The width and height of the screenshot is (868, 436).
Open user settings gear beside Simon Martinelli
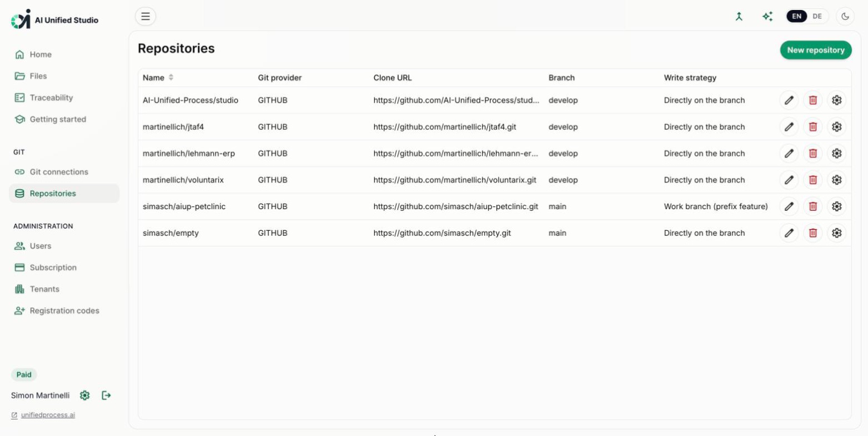tap(84, 396)
